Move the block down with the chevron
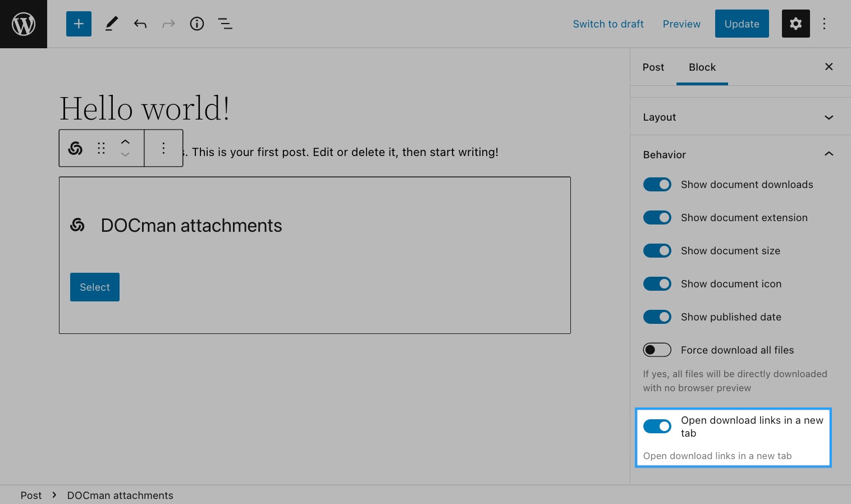 (125, 155)
